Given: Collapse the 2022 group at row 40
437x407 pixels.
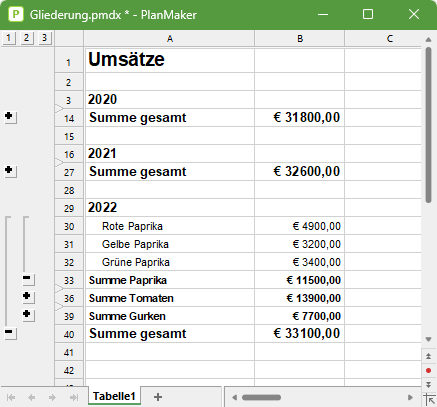Looking at the screenshot, I should (x=10, y=333).
